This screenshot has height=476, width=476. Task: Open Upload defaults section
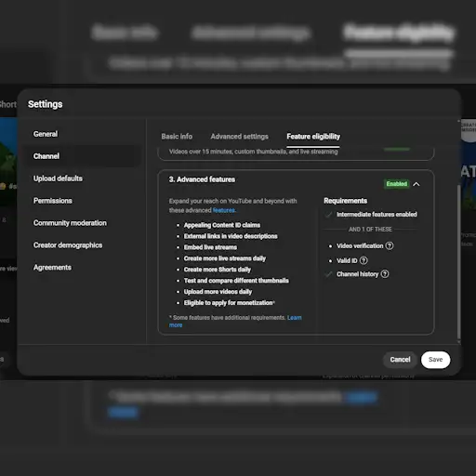tap(58, 178)
